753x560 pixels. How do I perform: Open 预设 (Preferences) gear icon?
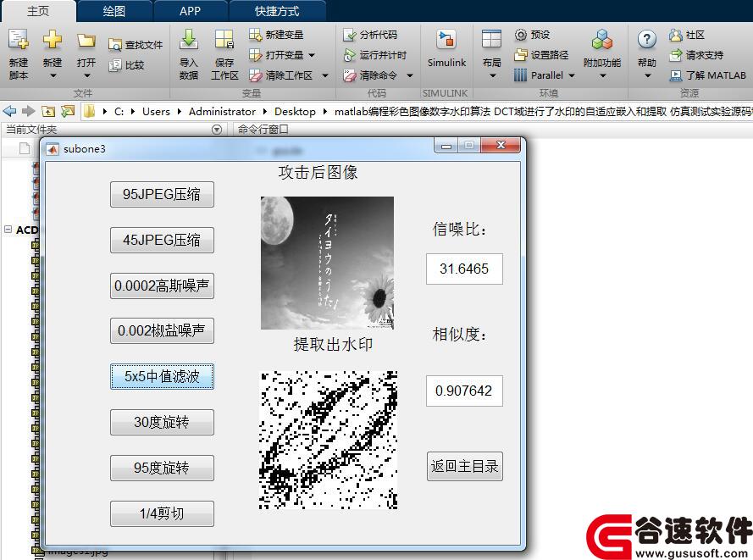tap(521, 35)
